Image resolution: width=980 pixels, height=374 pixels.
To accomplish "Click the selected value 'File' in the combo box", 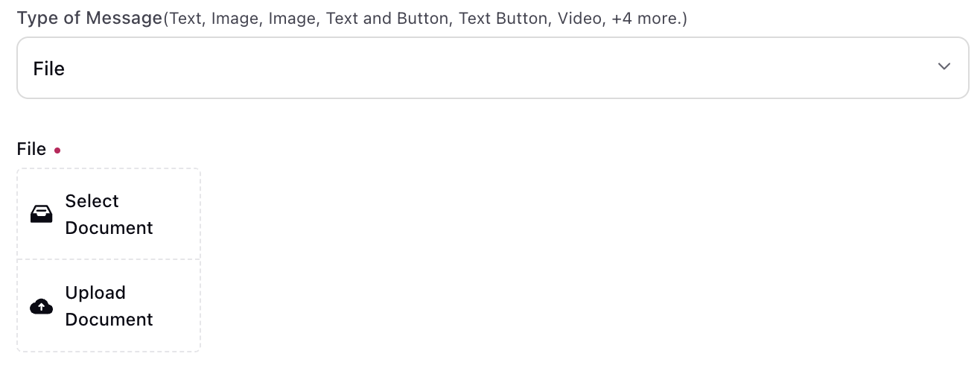I will tap(49, 69).
